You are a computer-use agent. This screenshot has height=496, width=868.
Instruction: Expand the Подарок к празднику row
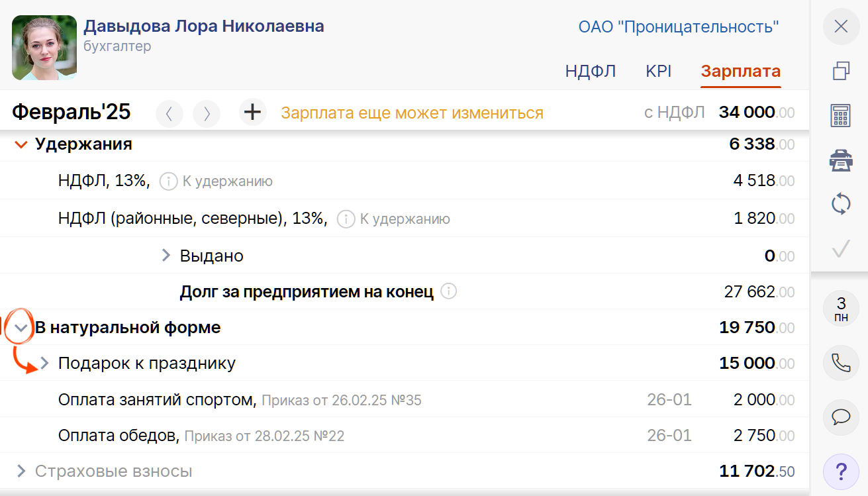pyautogui.click(x=44, y=364)
